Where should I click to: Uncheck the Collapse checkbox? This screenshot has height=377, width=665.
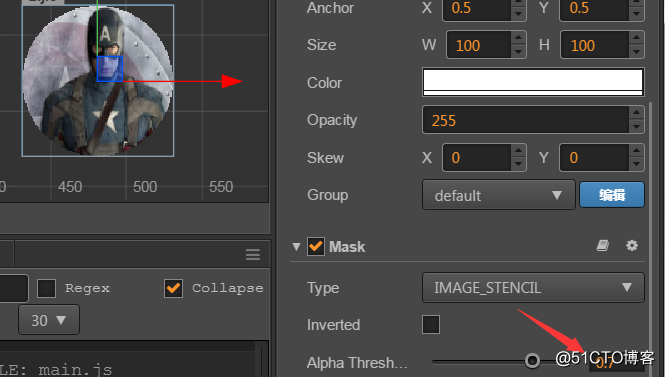click(x=173, y=288)
